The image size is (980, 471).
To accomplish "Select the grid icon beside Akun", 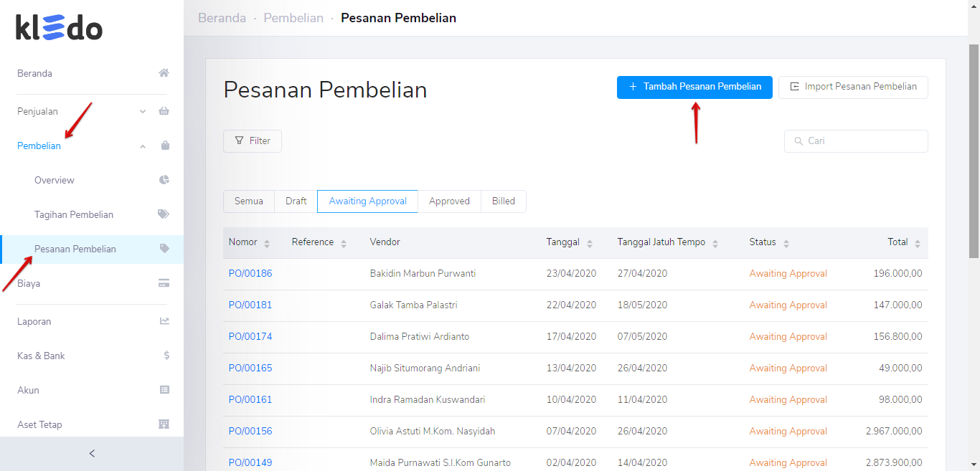I will (x=164, y=389).
